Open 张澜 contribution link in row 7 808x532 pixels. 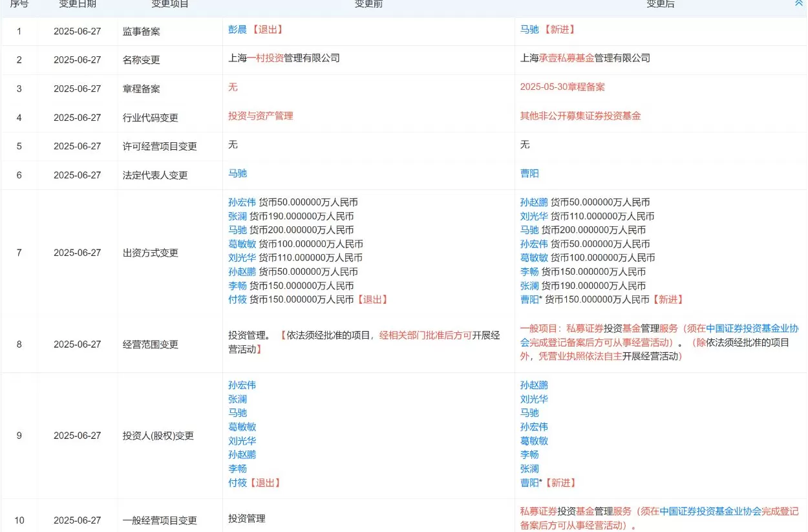click(x=237, y=216)
